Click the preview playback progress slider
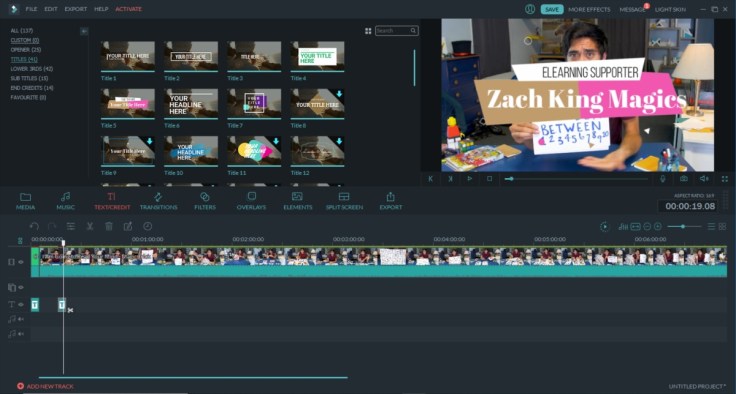 coord(576,179)
